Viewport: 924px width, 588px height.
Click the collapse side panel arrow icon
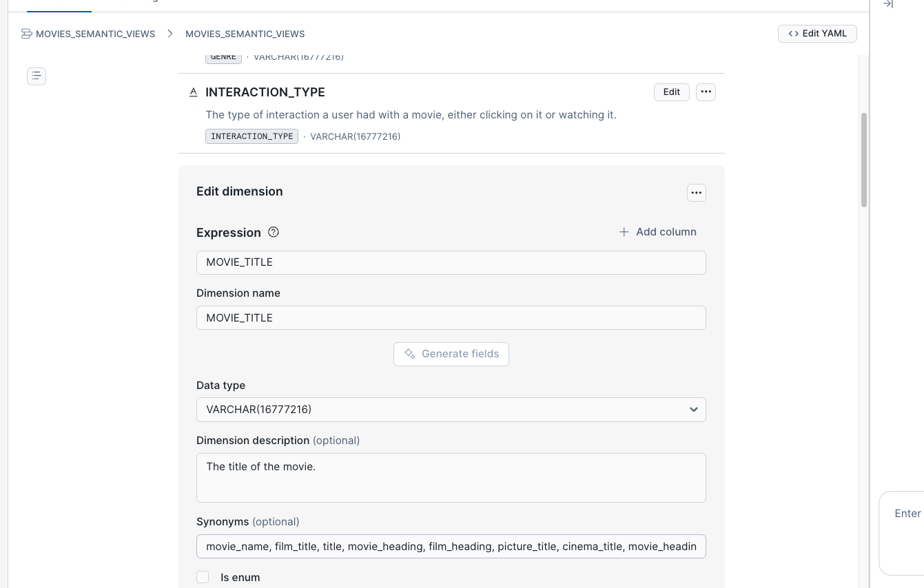(888, 4)
